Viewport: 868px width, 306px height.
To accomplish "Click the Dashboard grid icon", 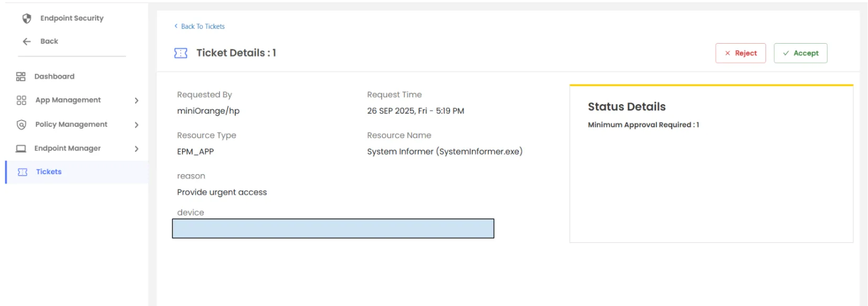I will [21, 77].
